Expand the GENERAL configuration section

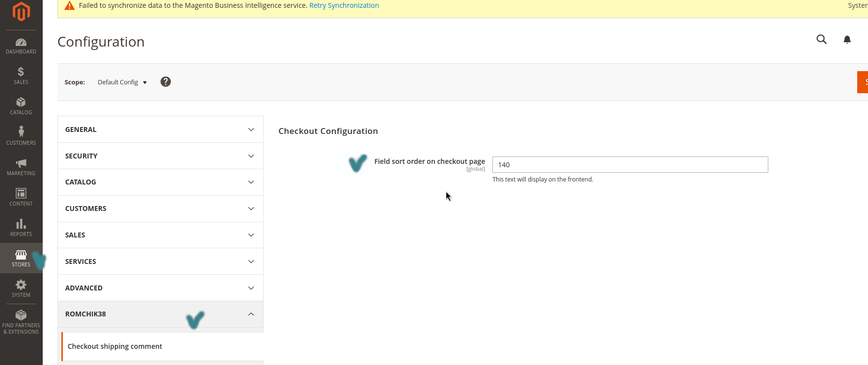160,130
